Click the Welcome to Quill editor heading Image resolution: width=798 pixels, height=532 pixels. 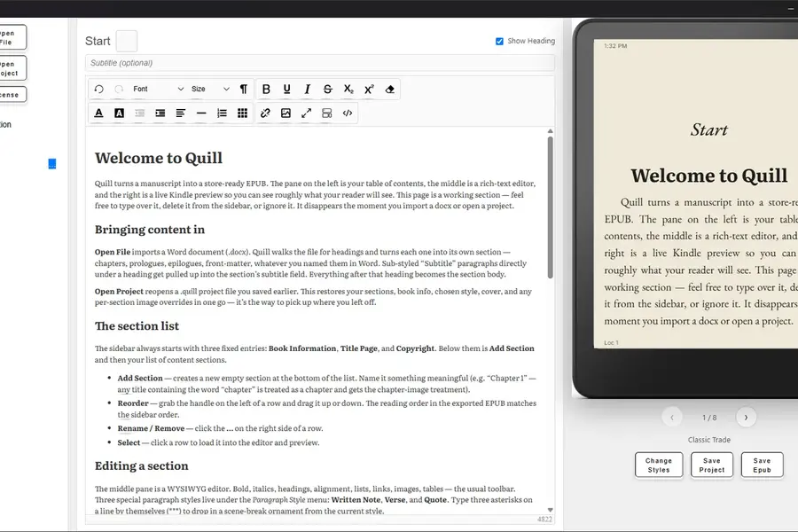159,158
